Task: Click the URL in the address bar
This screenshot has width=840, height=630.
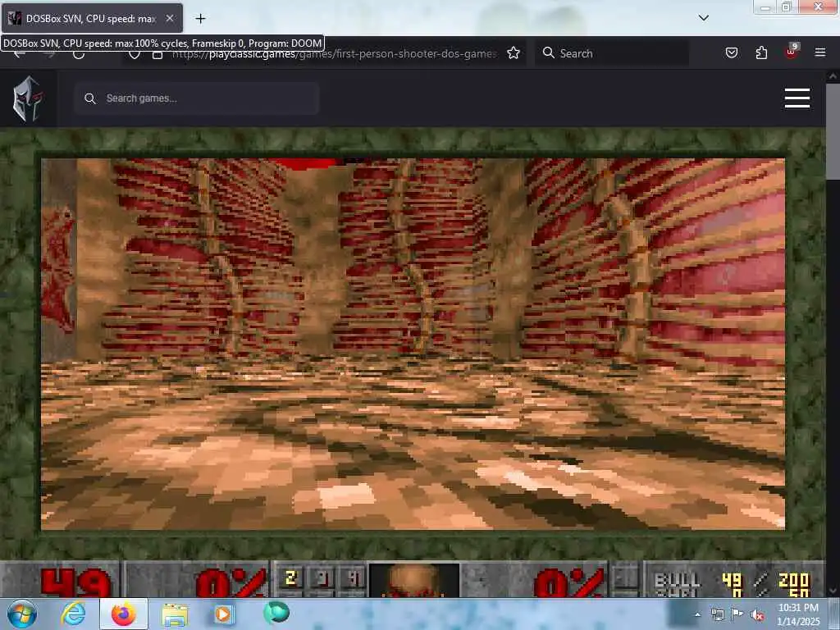Action: point(334,53)
